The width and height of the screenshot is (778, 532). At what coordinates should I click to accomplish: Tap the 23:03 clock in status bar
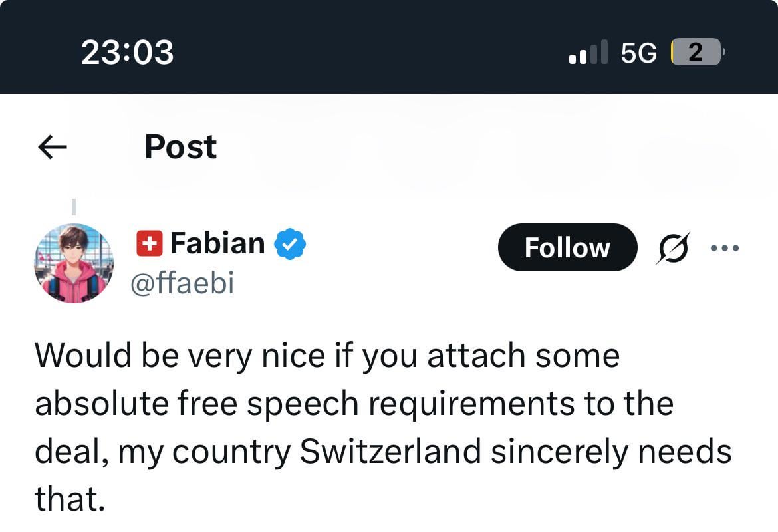coord(128,52)
